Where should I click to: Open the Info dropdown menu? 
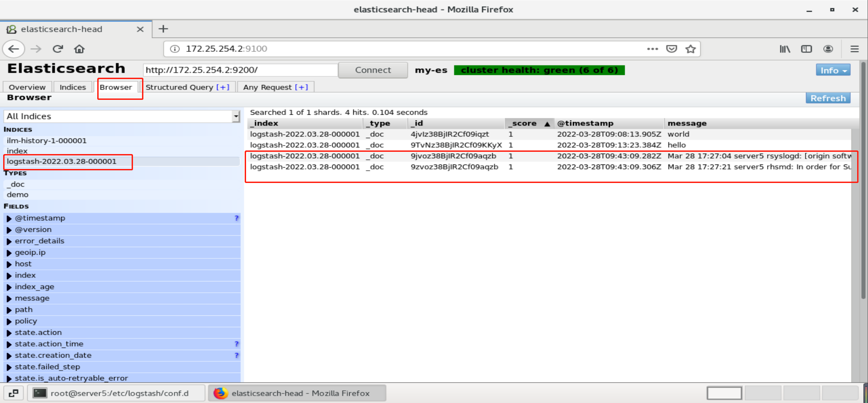coord(833,70)
